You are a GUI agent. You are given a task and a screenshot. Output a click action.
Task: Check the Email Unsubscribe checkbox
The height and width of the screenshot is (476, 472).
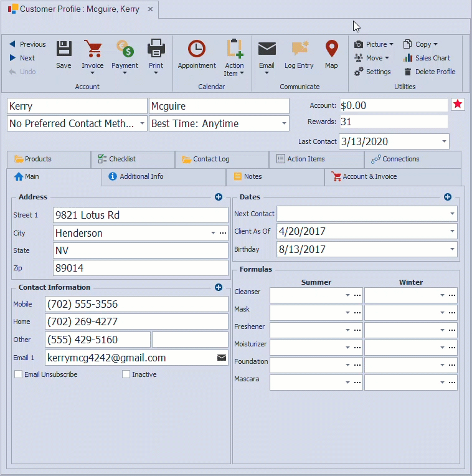(18, 374)
